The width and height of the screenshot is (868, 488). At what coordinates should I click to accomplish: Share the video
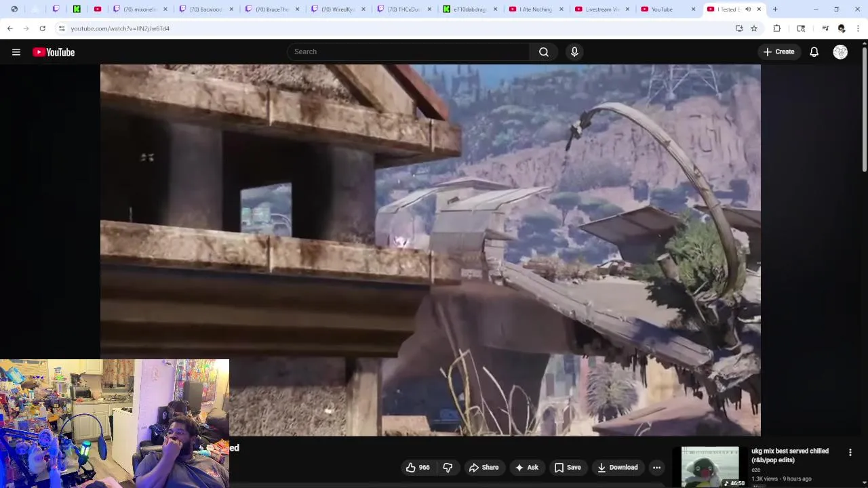click(x=484, y=467)
